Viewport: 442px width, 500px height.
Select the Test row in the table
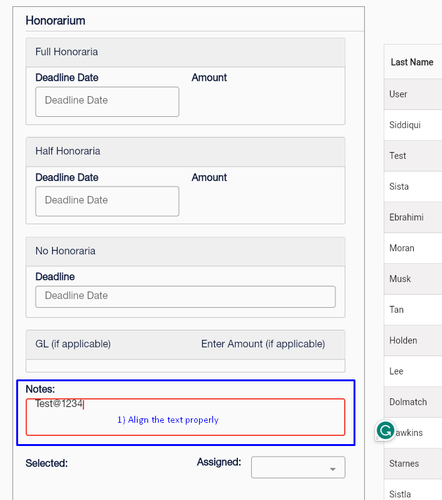(x=413, y=156)
